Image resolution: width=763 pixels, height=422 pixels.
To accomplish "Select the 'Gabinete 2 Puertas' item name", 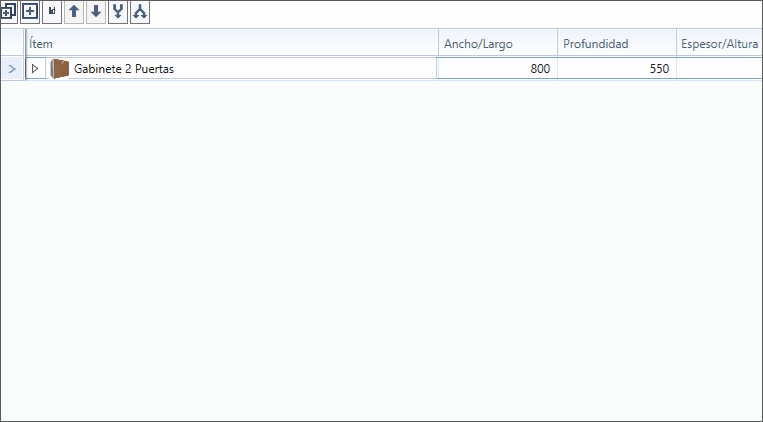I will [124, 69].
